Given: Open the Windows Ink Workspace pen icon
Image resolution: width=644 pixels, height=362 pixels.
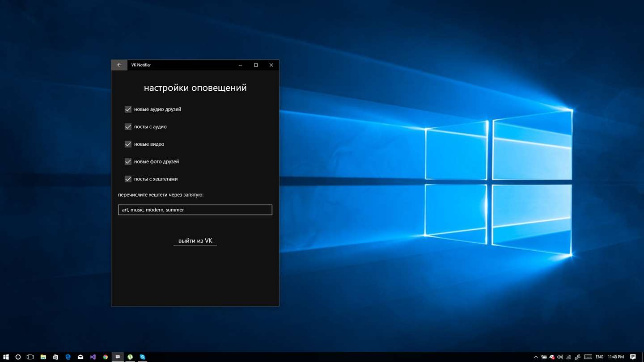Looking at the screenshot, I should tap(577, 357).
